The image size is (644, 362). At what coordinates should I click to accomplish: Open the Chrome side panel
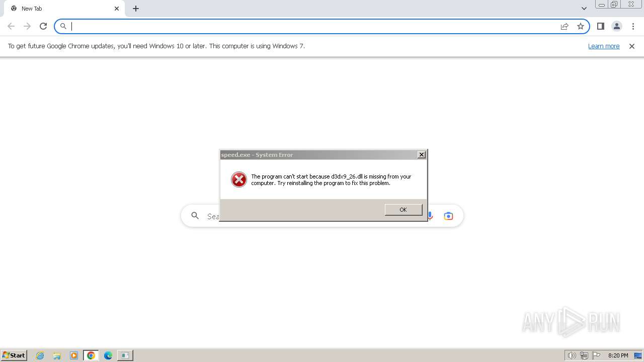600,26
